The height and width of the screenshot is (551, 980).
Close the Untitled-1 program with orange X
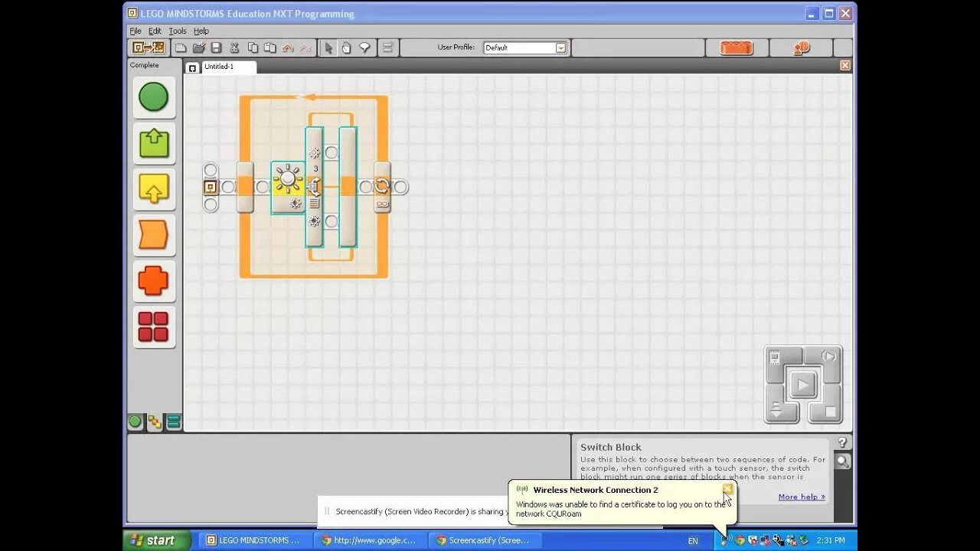[845, 66]
